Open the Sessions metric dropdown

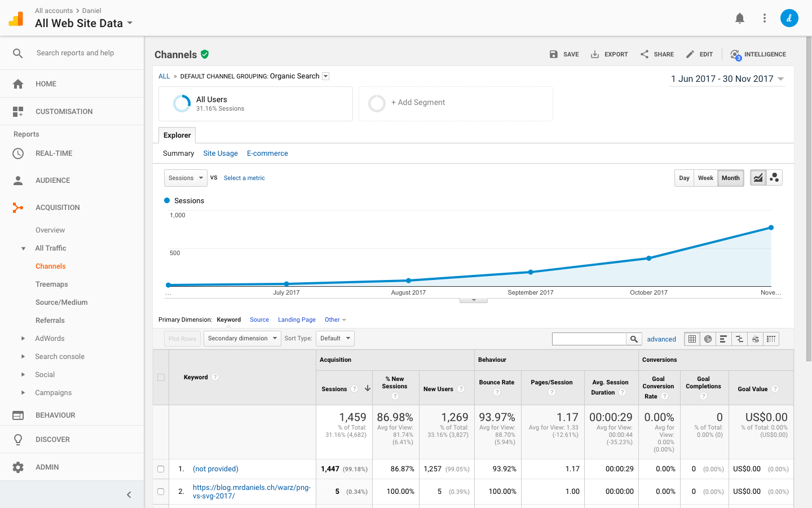tap(186, 178)
